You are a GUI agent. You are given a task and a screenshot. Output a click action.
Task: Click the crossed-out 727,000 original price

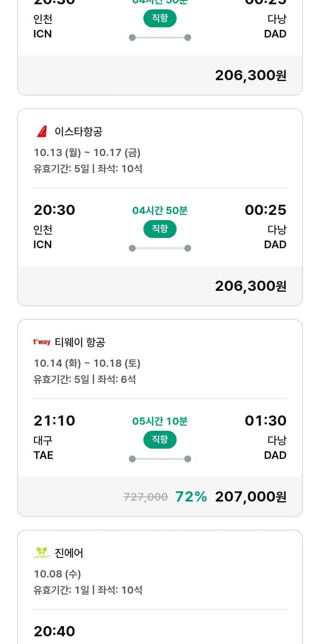tap(145, 497)
